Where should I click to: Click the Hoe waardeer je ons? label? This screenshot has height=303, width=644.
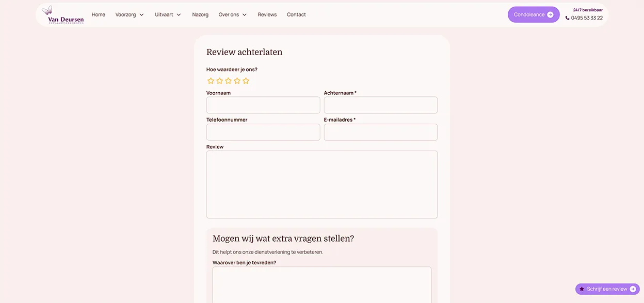point(232,70)
